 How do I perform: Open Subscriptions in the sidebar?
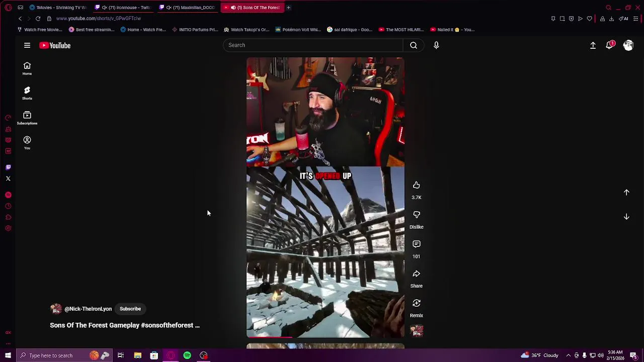tap(27, 118)
